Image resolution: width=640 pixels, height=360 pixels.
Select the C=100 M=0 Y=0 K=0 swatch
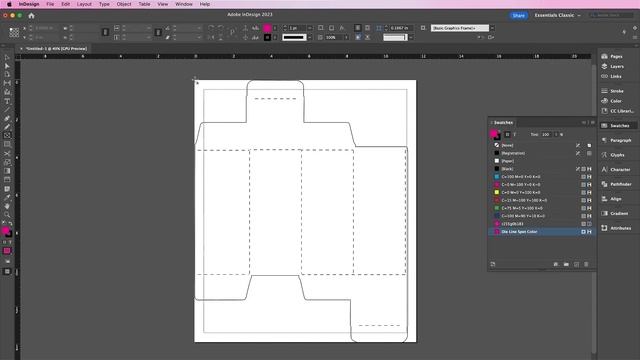pyautogui.click(x=541, y=177)
